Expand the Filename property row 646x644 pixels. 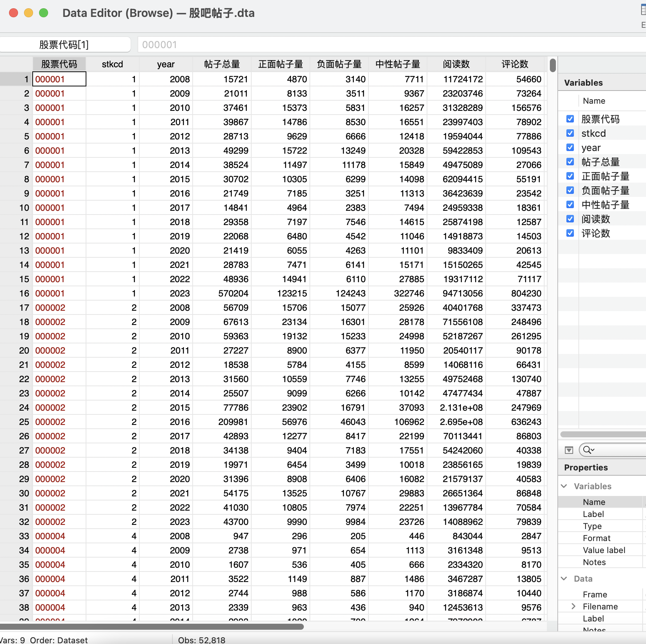coord(573,606)
